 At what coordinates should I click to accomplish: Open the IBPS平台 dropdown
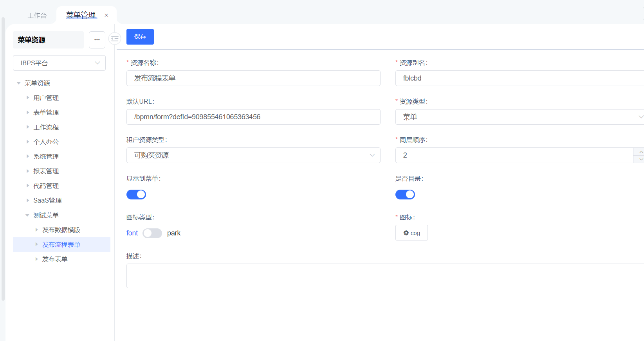tap(59, 63)
